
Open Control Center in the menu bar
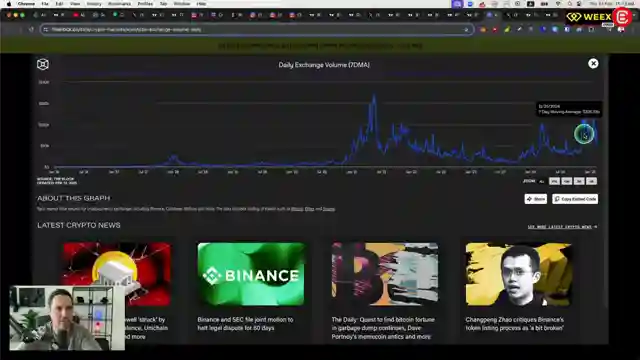579,4
